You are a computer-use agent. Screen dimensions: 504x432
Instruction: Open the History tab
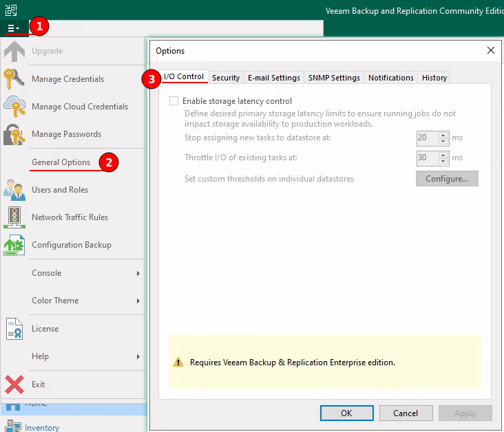434,78
